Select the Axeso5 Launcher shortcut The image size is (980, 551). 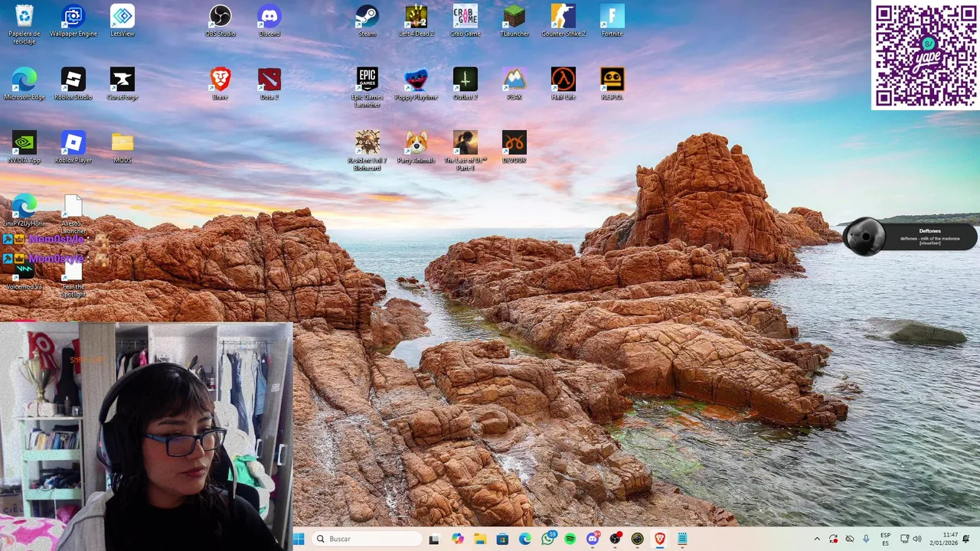(x=73, y=214)
